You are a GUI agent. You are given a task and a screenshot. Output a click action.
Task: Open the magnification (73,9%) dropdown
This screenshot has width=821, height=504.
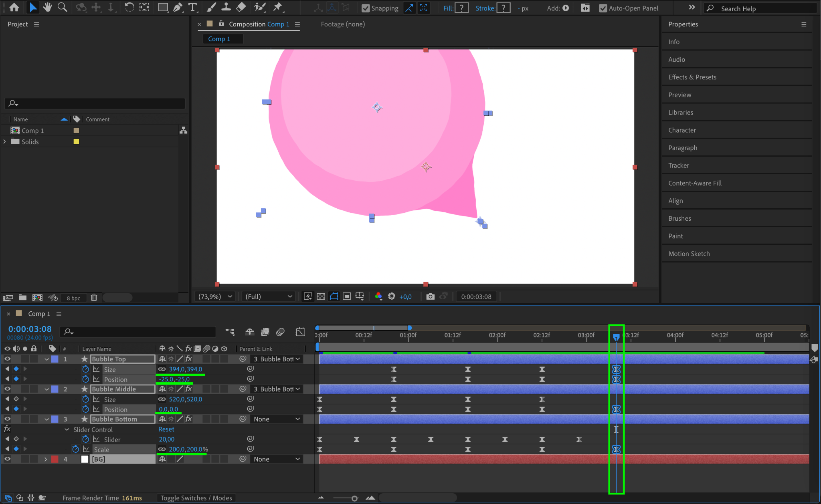(x=215, y=296)
